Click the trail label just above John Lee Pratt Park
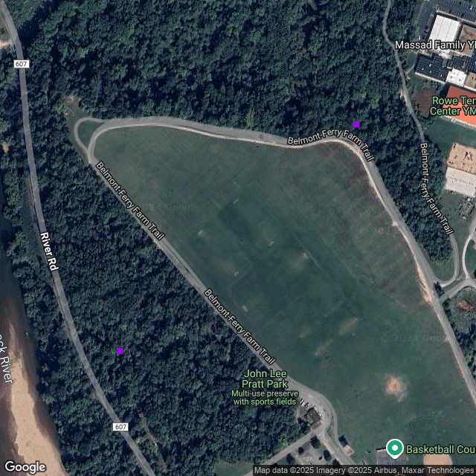Viewport: 476px width, 476px height. point(239,327)
